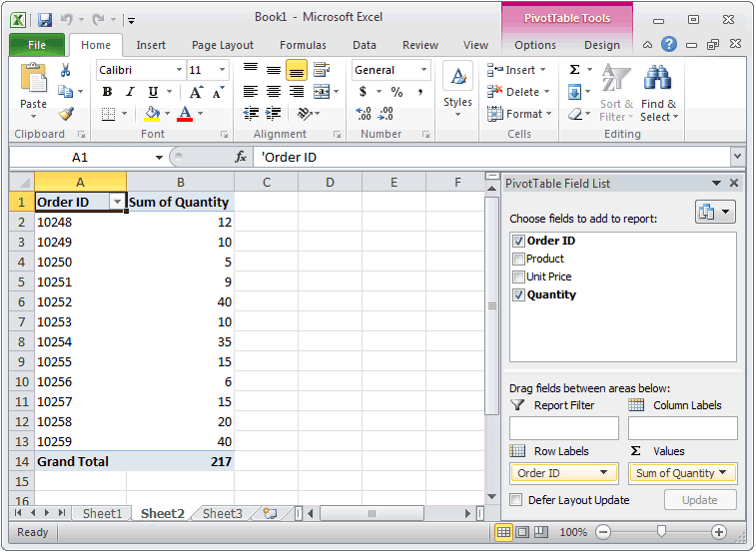Decrease font size with Shrink Font
Screen dimensions: 756x552
point(218,92)
